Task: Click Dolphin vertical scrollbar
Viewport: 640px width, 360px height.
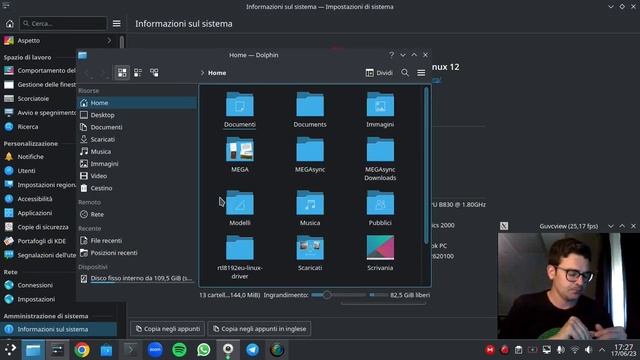Action: tap(426, 165)
